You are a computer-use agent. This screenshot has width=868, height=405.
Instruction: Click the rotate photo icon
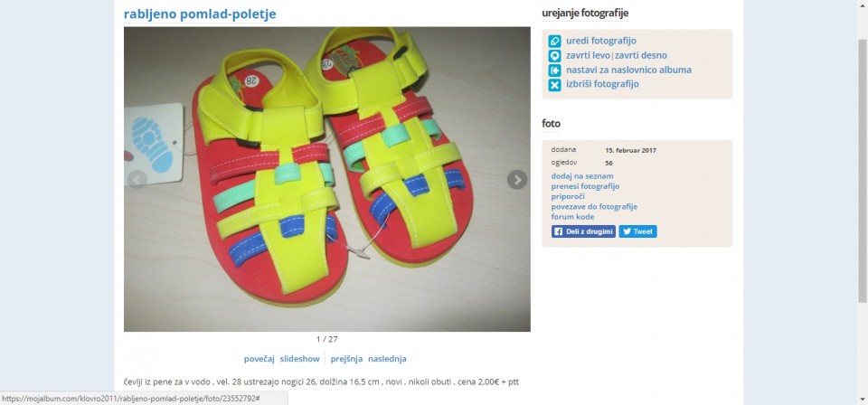(x=554, y=56)
